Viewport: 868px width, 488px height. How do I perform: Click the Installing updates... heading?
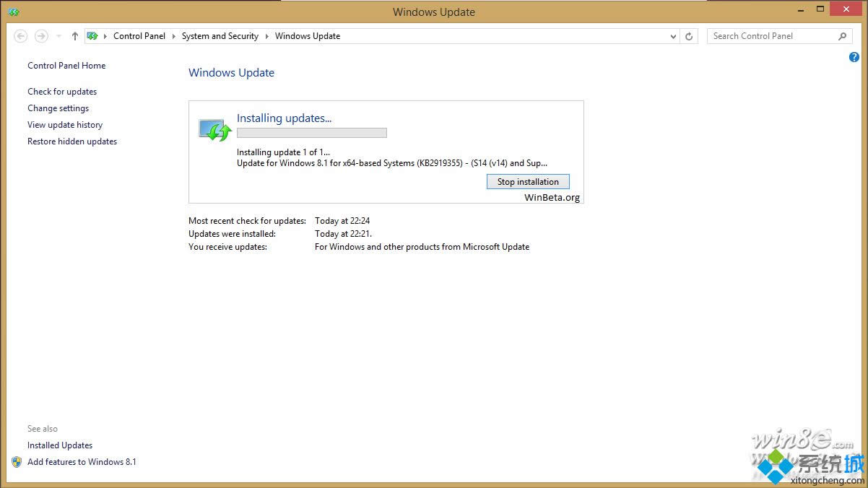pyautogui.click(x=285, y=118)
